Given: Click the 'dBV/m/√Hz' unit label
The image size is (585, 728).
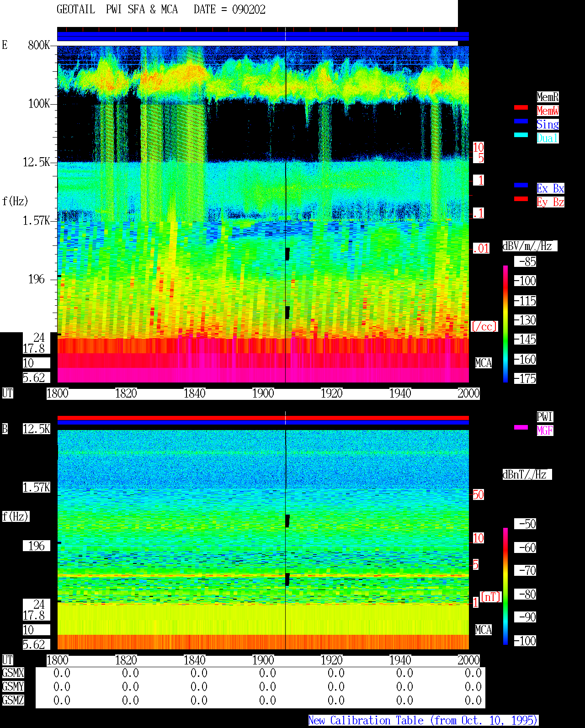Looking at the screenshot, I should point(530,246).
